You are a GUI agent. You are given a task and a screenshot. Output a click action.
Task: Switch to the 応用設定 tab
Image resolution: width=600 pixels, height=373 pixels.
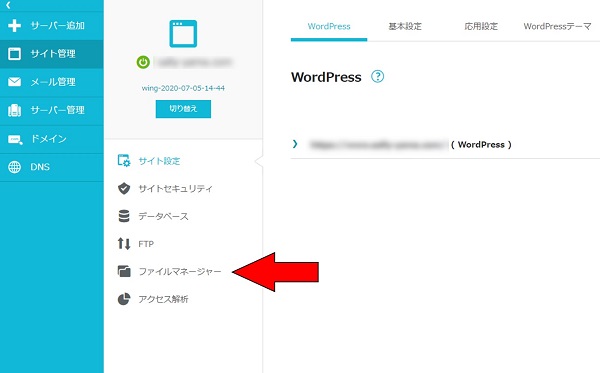pyautogui.click(x=481, y=26)
